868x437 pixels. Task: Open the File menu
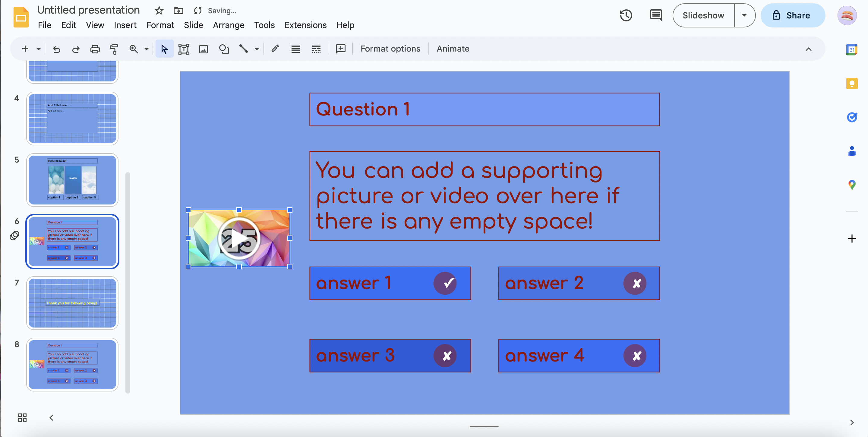45,25
